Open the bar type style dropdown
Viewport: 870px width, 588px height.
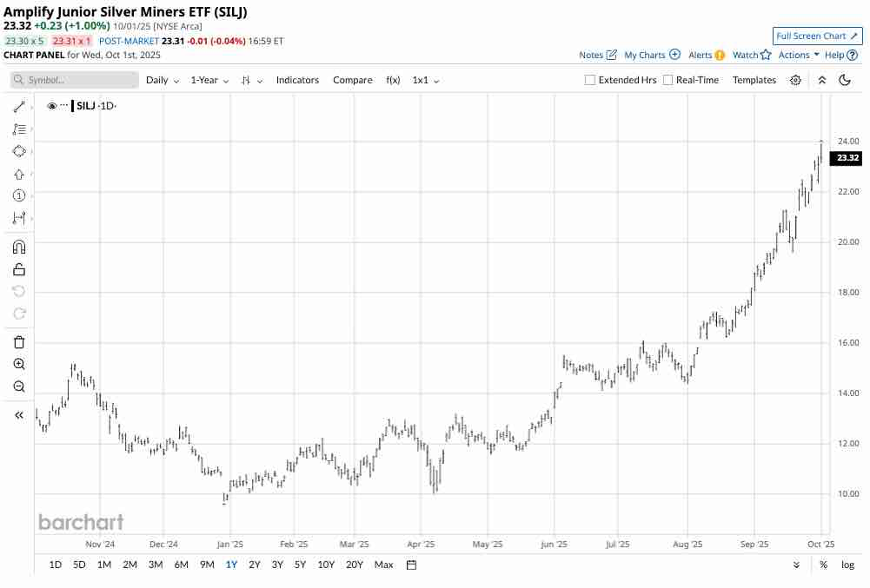(252, 81)
